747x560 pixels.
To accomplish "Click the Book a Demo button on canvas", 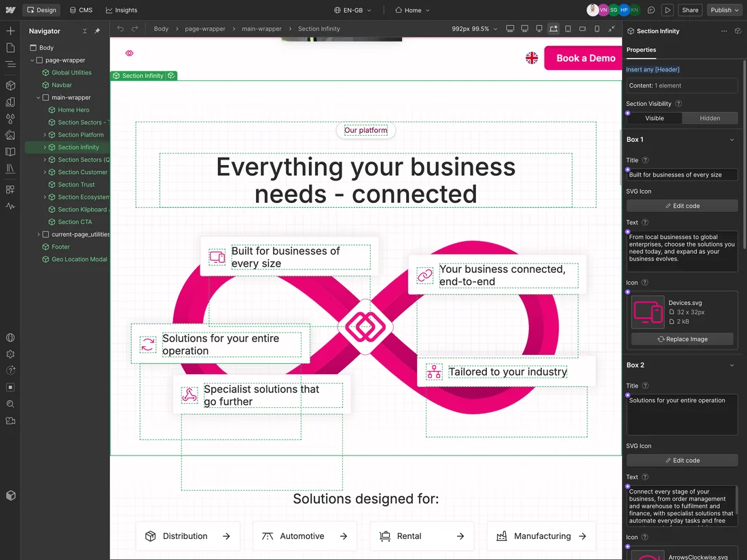I will pyautogui.click(x=583, y=58).
